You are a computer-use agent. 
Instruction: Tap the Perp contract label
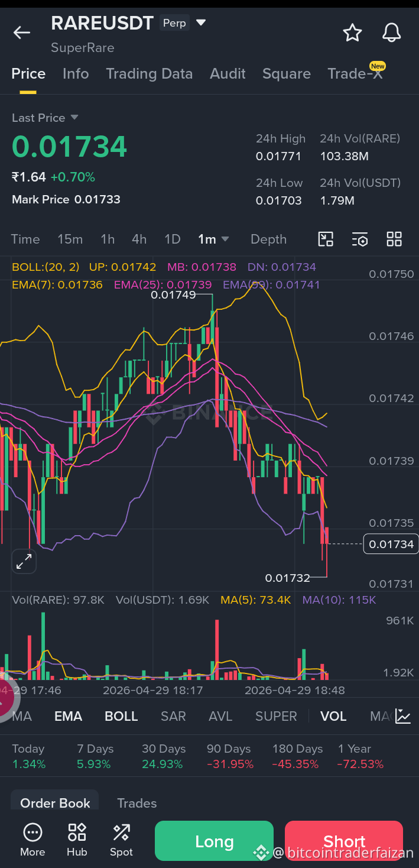174,23
